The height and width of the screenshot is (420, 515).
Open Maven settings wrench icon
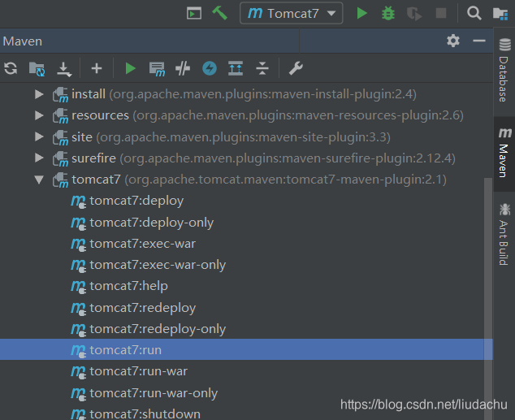click(x=296, y=68)
